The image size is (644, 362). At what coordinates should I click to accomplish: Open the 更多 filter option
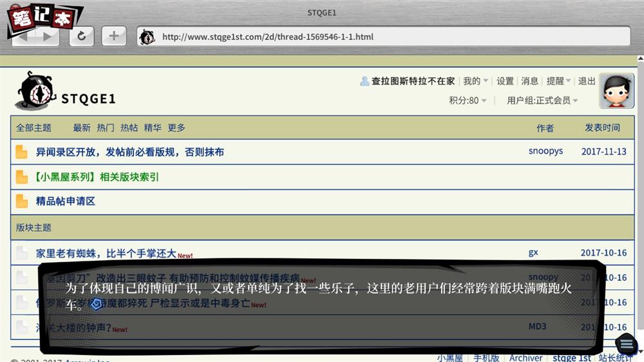[x=176, y=128]
